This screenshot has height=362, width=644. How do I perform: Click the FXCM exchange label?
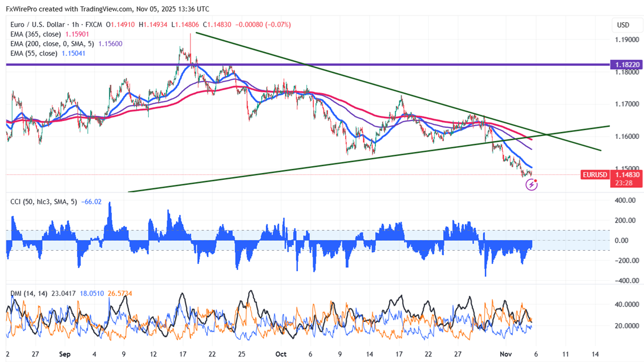[x=94, y=25]
